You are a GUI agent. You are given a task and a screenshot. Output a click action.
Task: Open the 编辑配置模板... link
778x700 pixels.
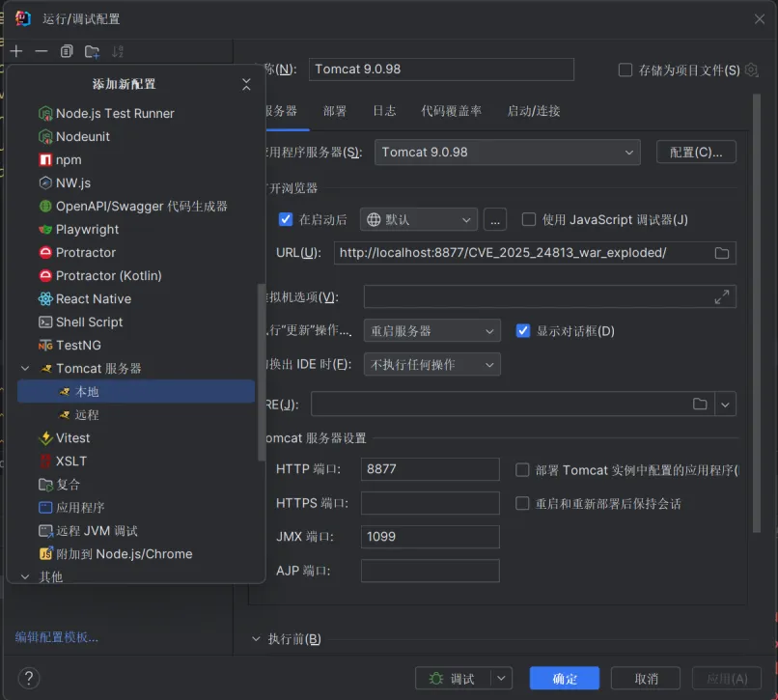coord(57,637)
